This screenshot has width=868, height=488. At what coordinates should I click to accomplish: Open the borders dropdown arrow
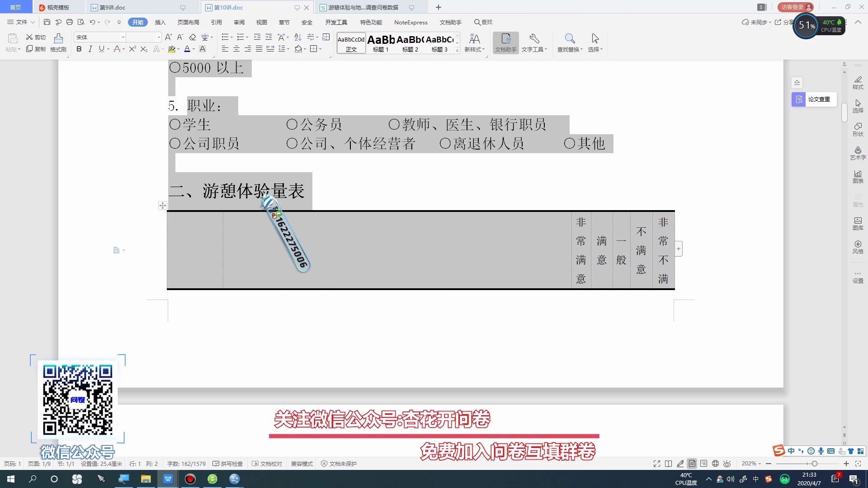point(320,49)
